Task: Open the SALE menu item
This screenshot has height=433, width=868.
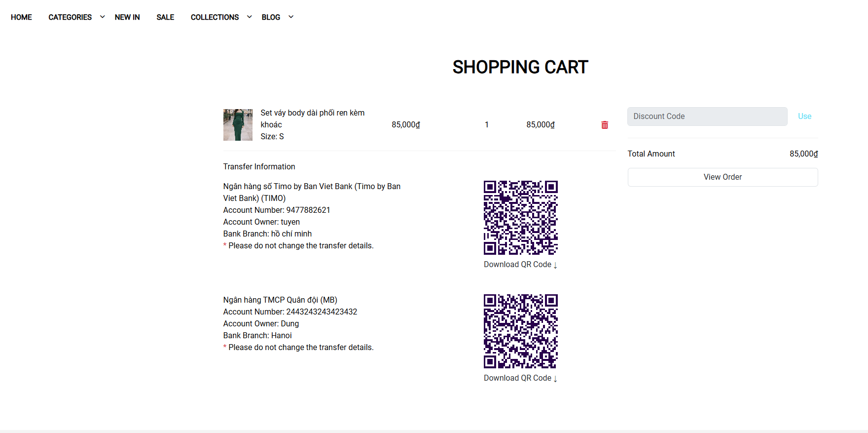Action: click(x=165, y=17)
